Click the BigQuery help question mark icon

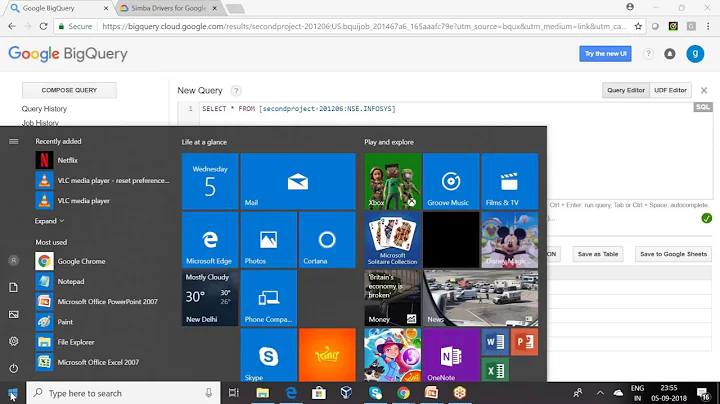pos(648,54)
